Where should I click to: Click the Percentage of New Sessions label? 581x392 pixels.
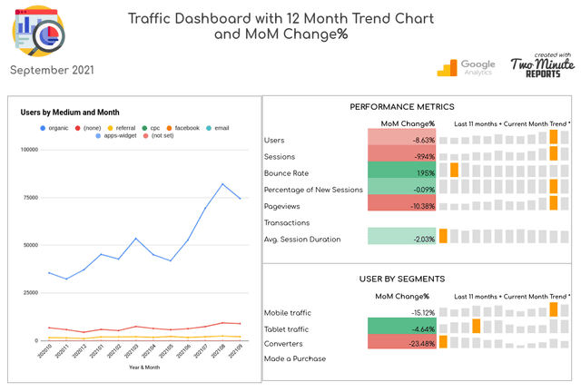pos(313,190)
